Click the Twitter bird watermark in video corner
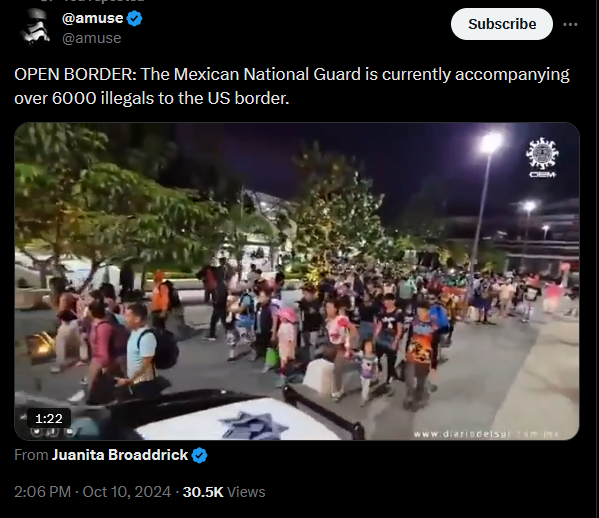The height and width of the screenshot is (518, 599). [x=37, y=432]
